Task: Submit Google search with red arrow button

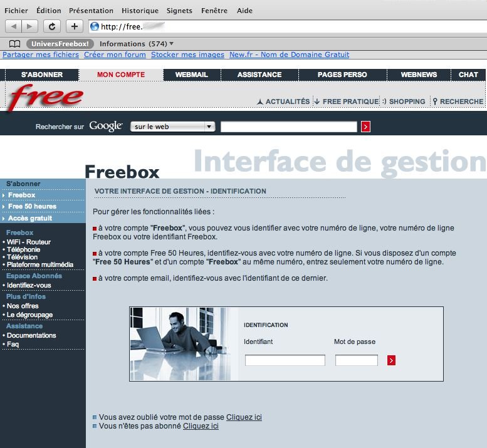Action: [365, 127]
